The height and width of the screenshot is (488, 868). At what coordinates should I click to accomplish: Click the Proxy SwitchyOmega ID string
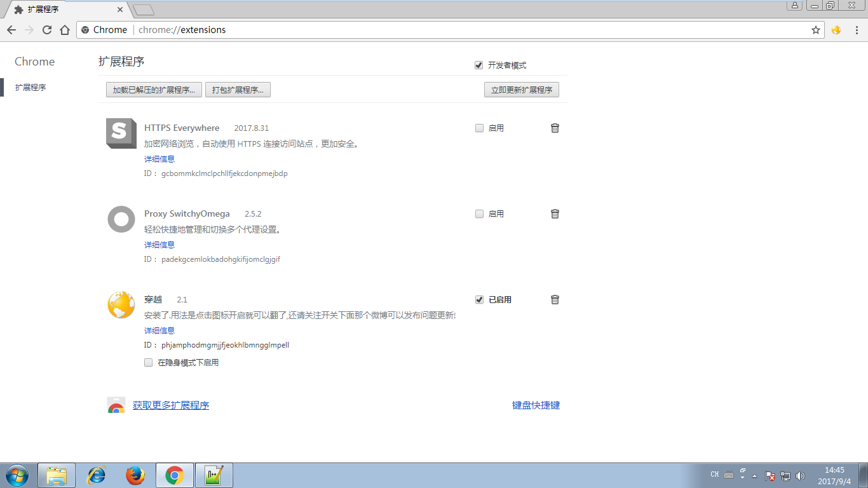pyautogui.click(x=220, y=259)
